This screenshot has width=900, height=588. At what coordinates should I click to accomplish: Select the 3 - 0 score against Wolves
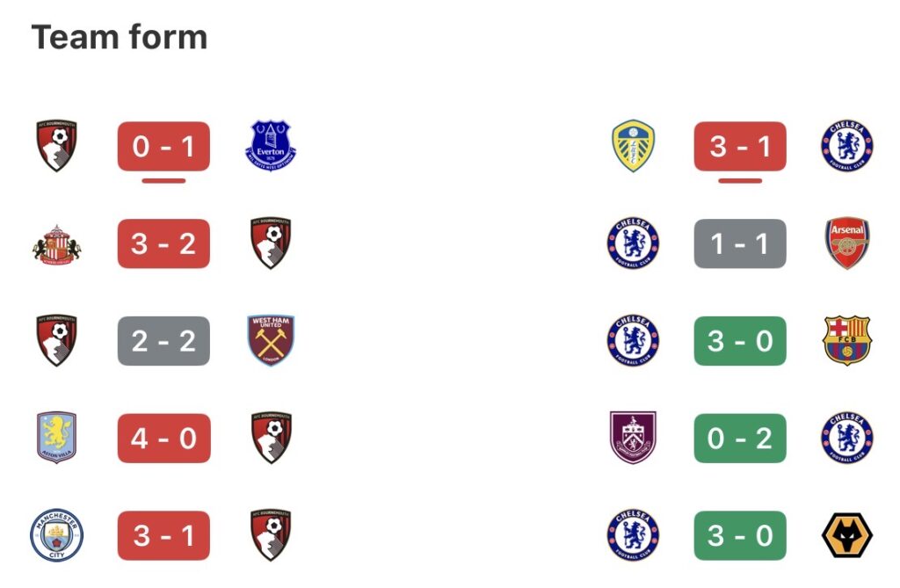[740, 535]
